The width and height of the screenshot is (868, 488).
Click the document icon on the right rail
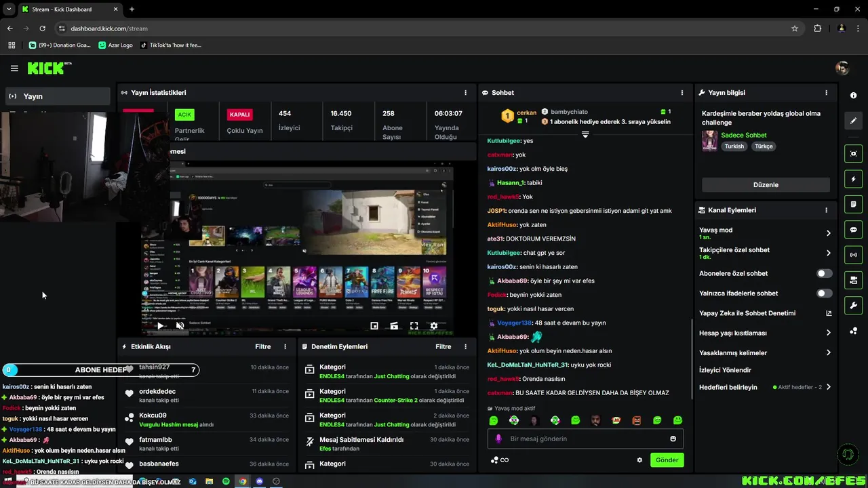pos(853,205)
